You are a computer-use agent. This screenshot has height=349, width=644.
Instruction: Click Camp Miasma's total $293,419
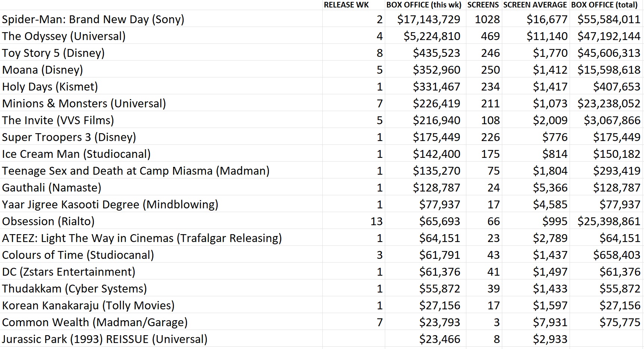point(617,171)
